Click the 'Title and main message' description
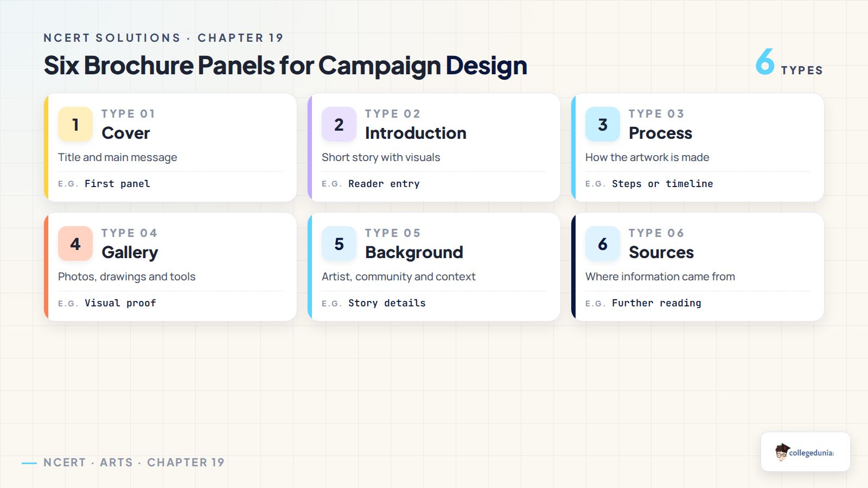Image resolution: width=868 pixels, height=488 pixels. pyautogui.click(x=118, y=157)
